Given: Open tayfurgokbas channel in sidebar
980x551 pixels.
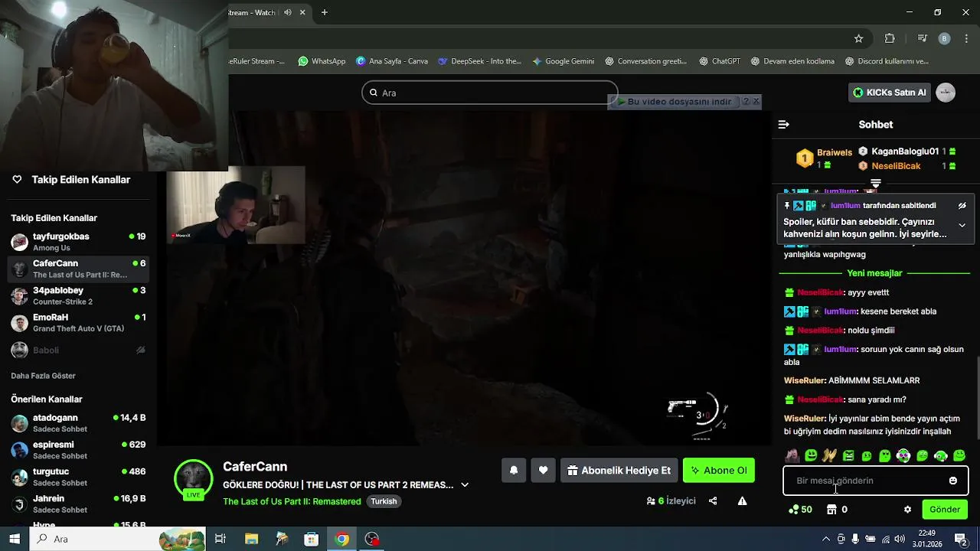Looking at the screenshot, I should [78, 242].
